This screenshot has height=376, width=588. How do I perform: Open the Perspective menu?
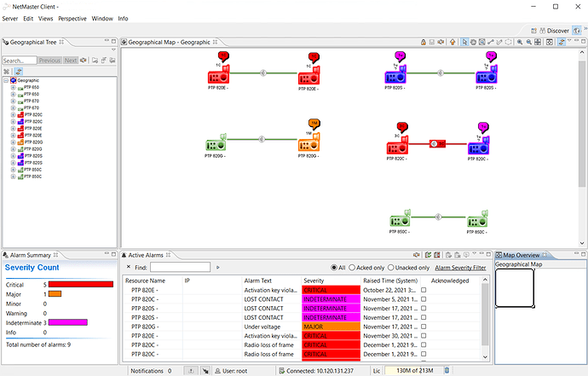point(70,18)
